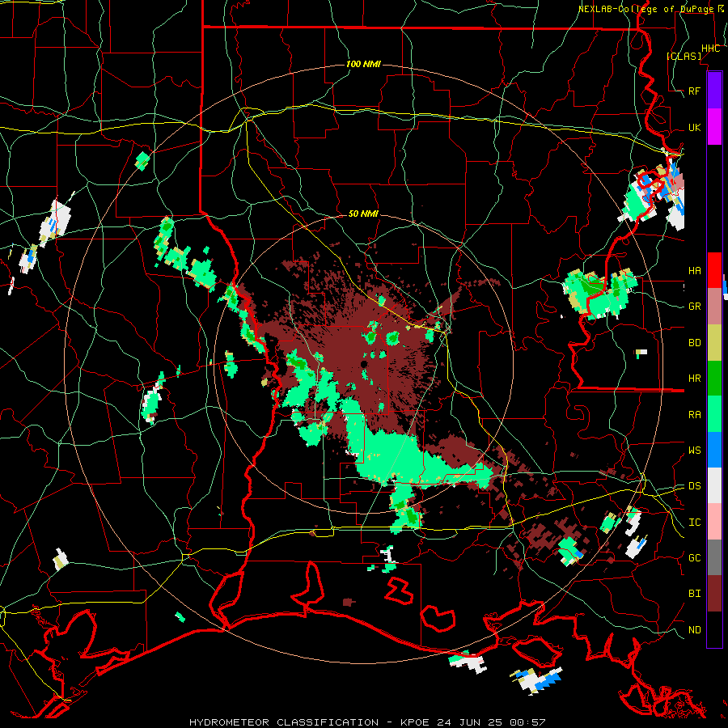Click the GC gray legend swatch

pyautogui.click(x=714, y=557)
